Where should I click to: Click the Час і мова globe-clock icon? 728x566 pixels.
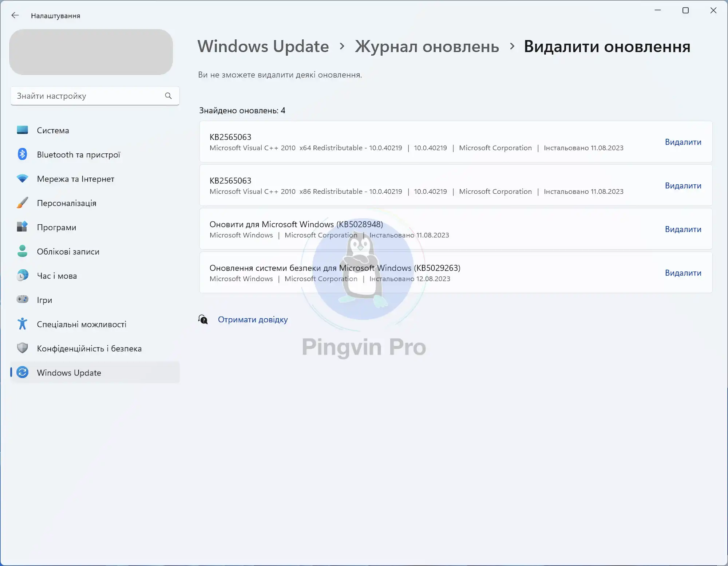[x=23, y=275]
